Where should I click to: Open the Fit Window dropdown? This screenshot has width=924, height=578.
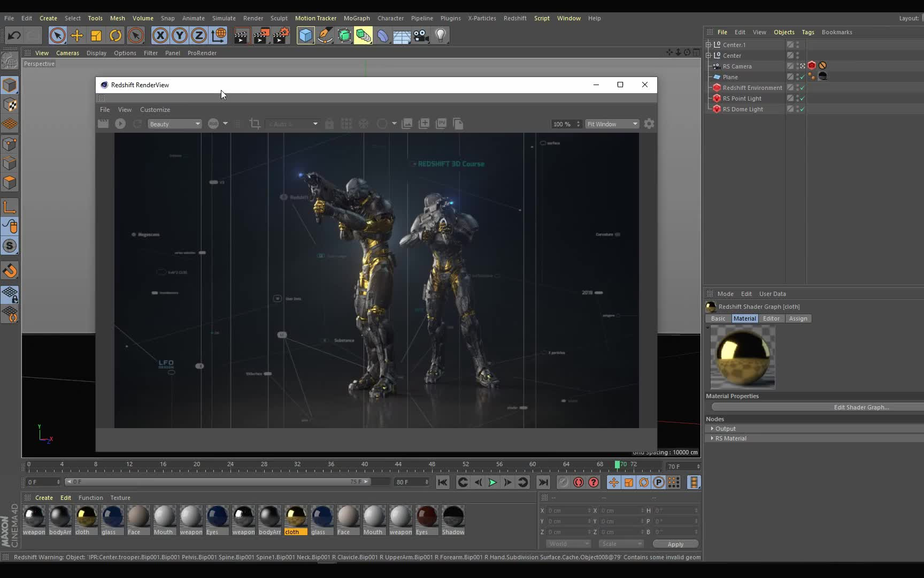point(612,124)
